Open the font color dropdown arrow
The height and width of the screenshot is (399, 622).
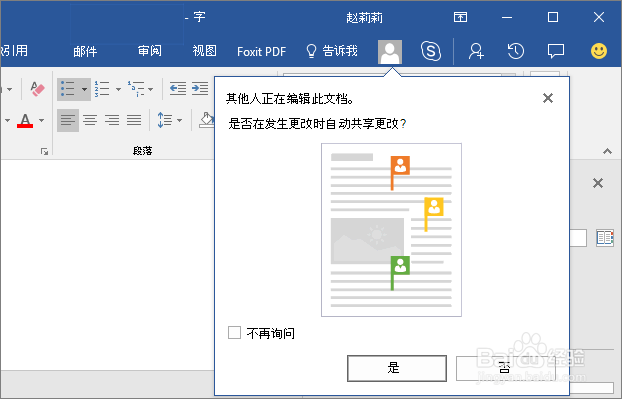click(x=42, y=120)
